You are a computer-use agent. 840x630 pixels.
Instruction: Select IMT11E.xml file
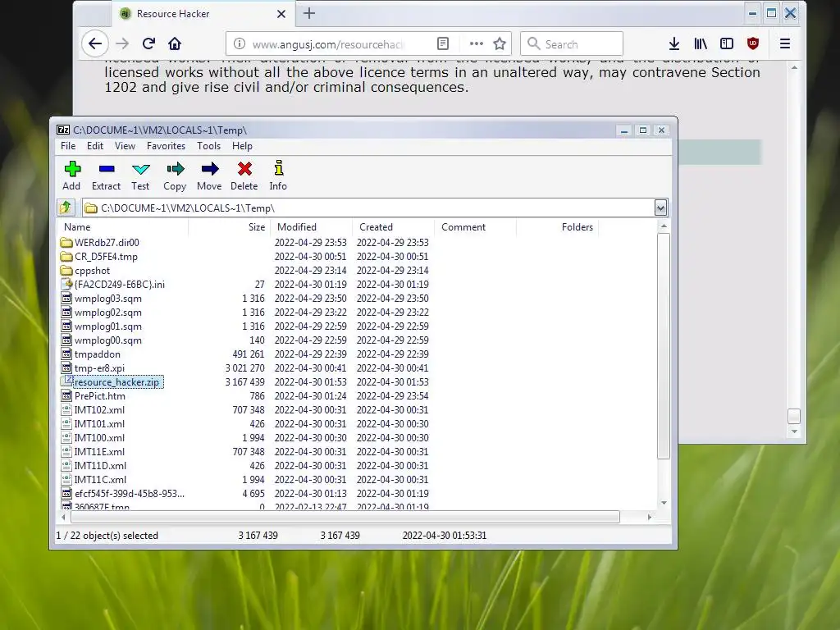[x=99, y=452]
